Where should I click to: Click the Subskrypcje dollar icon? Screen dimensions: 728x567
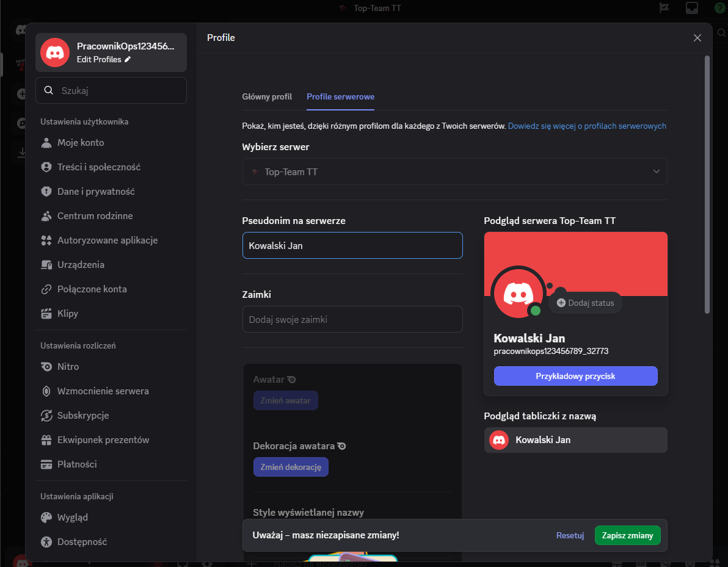pyautogui.click(x=46, y=415)
